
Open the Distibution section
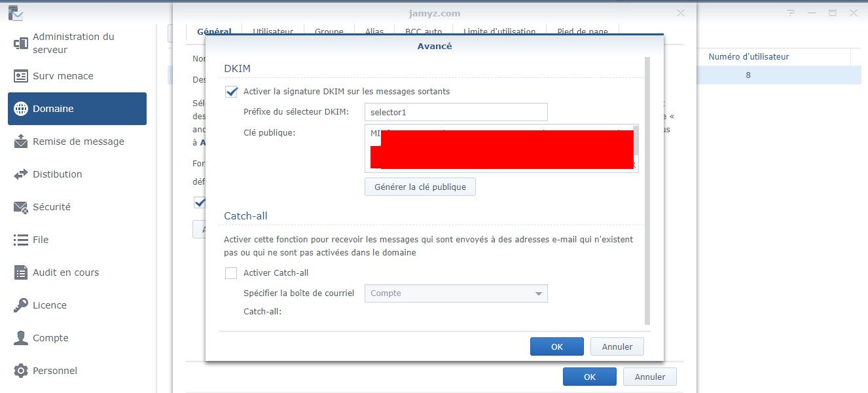coord(77,174)
